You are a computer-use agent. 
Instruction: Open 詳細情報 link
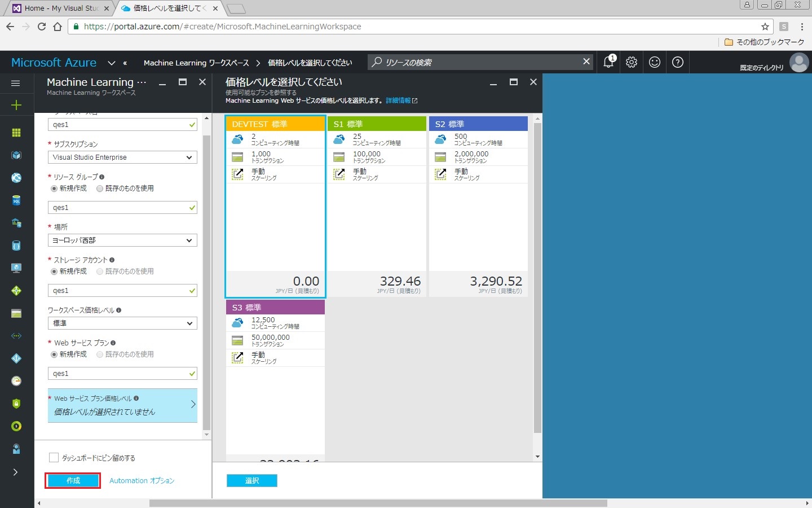[401, 100]
